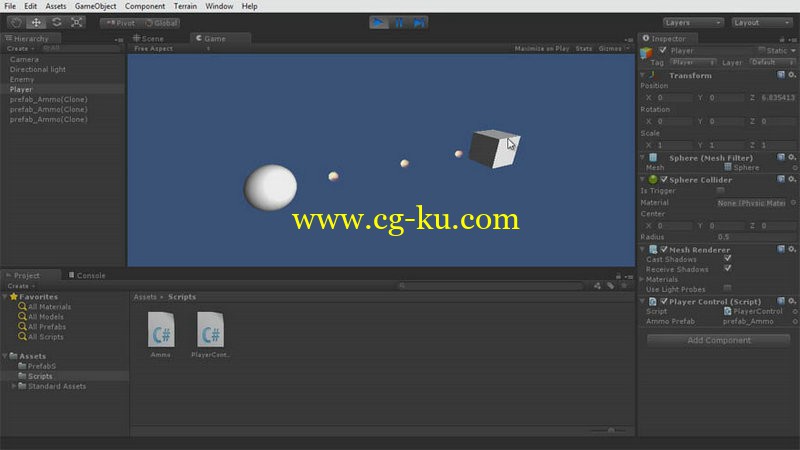800x450 pixels.
Task: Toggle Maximize on Play
Action: click(x=541, y=48)
